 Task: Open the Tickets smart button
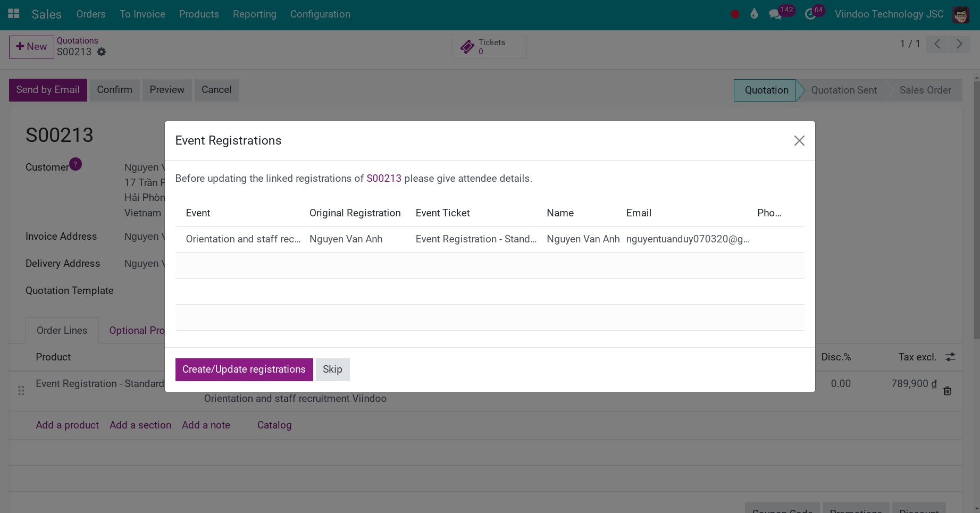(x=489, y=47)
